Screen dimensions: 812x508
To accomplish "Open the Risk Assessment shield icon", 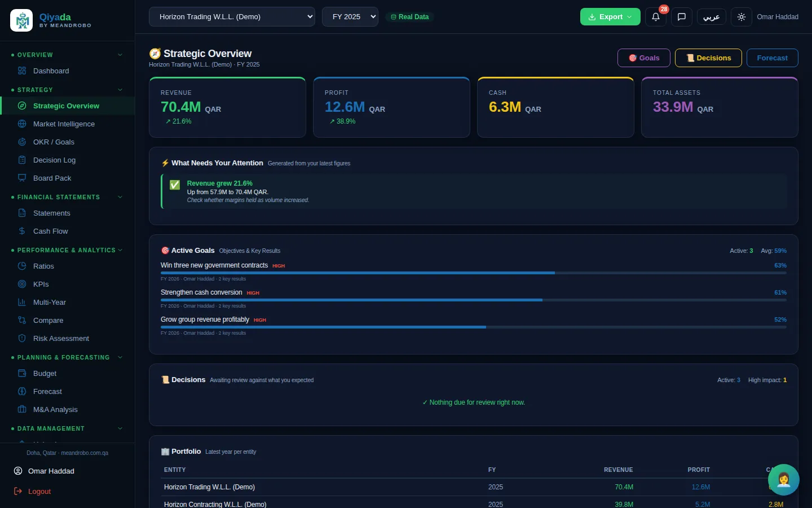I will 22,338.
